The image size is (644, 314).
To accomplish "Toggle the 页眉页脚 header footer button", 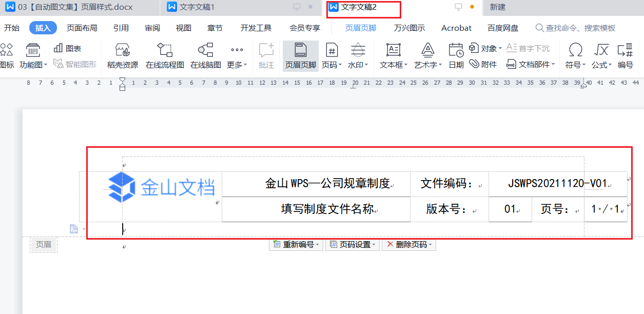I will [x=301, y=55].
